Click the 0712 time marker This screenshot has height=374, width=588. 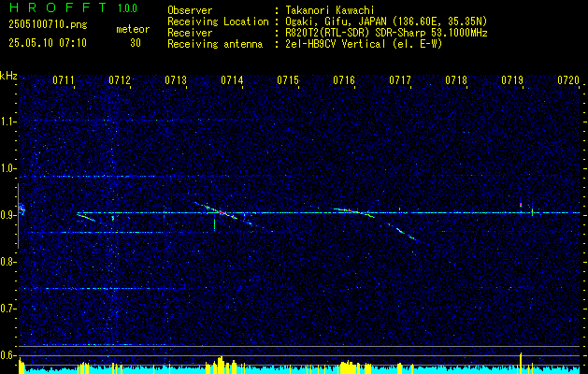tap(120, 79)
